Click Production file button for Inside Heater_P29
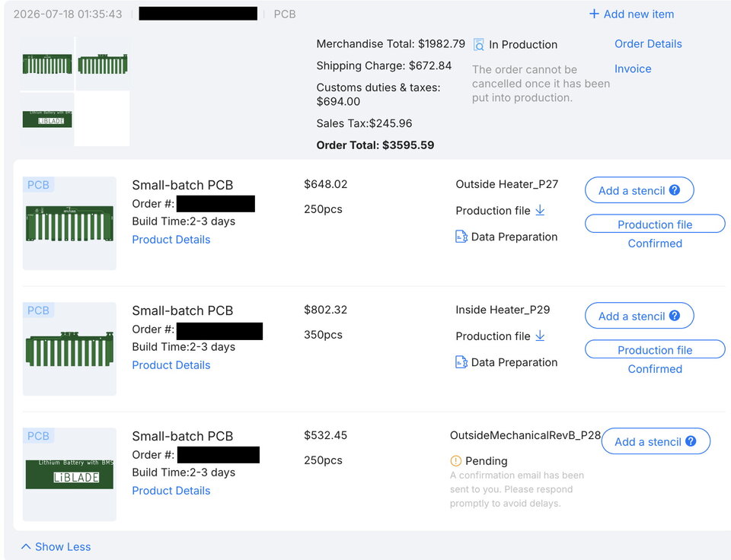 tap(655, 349)
